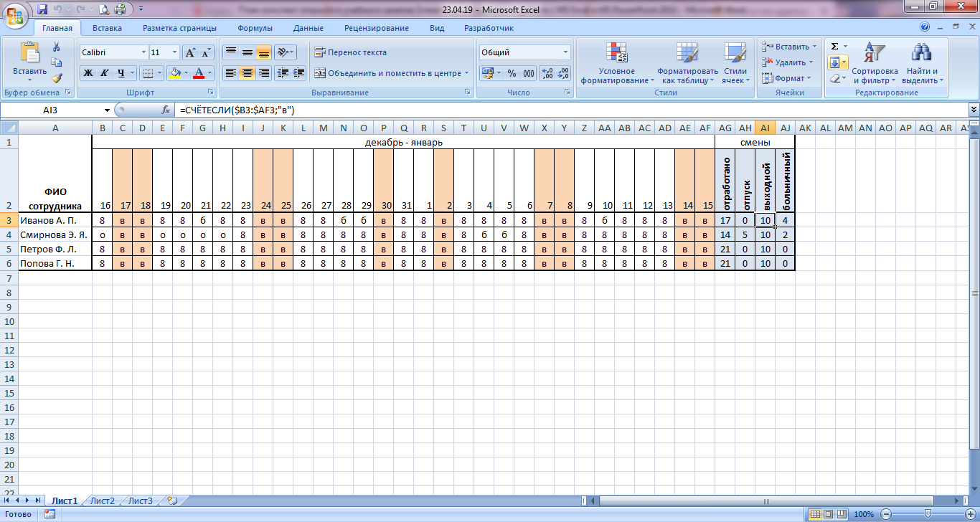
Task: Align text to bottom of cell
Action: click(263, 52)
